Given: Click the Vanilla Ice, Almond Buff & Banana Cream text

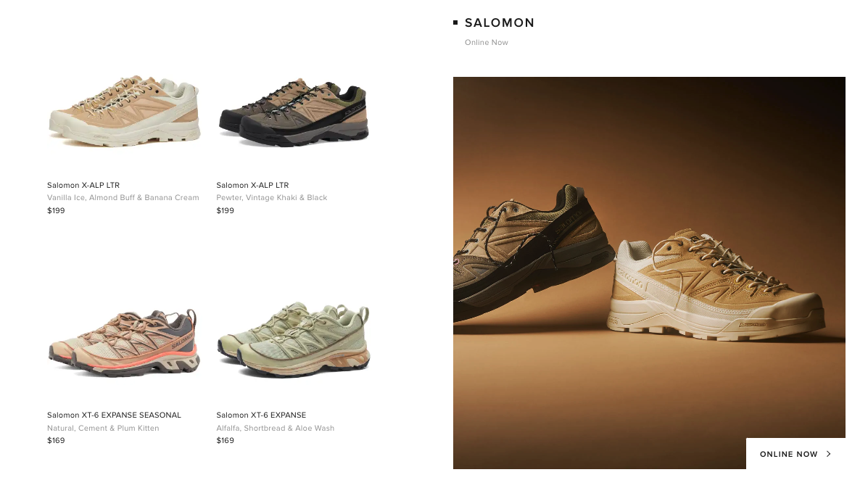Looking at the screenshot, I should coord(123,197).
